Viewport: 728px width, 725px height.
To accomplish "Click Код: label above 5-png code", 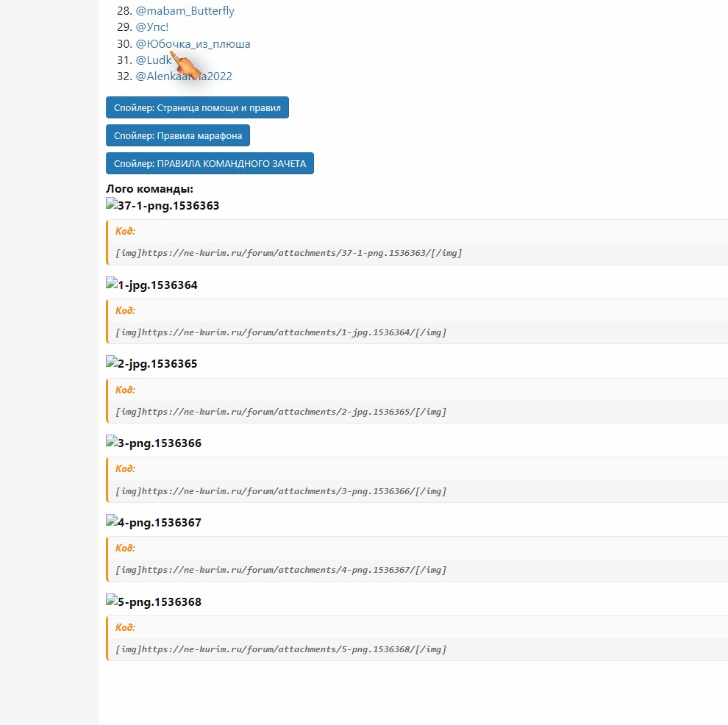I will tap(125, 627).
